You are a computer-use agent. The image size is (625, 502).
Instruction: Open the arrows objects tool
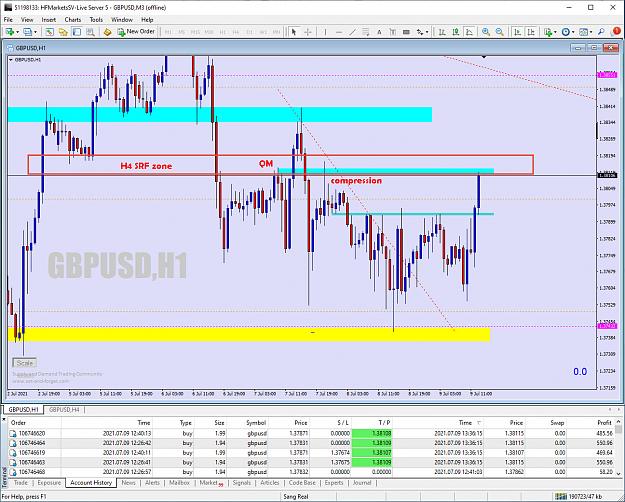[x=420, y=32]
